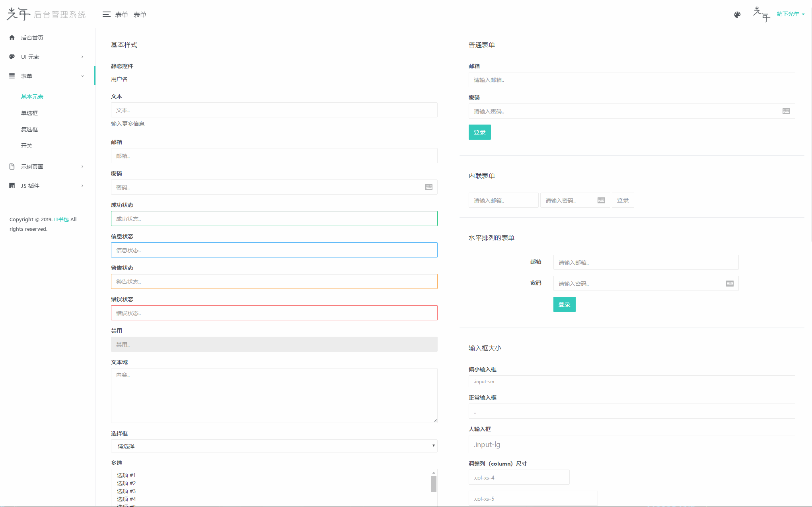
Task: Open the 复选框 submenu item
Action: point(29,129)
